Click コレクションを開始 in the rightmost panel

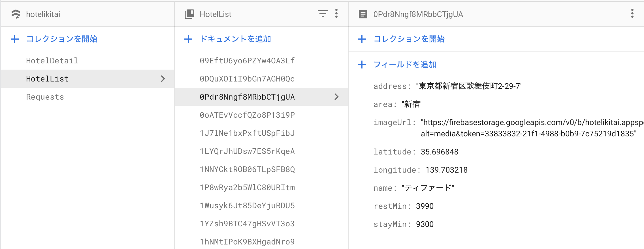click(x=409, y=39)
